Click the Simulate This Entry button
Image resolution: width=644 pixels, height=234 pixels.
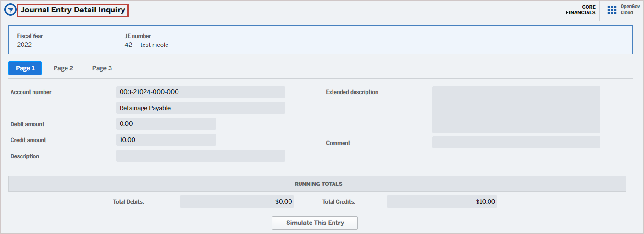[x=315, y=223]
